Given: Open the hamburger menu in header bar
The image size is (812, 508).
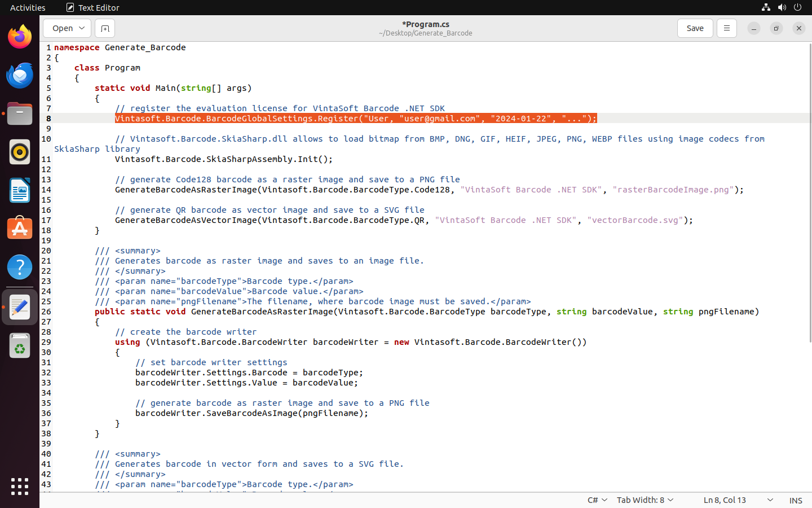Looking at the screenshot, I should 726,28.
